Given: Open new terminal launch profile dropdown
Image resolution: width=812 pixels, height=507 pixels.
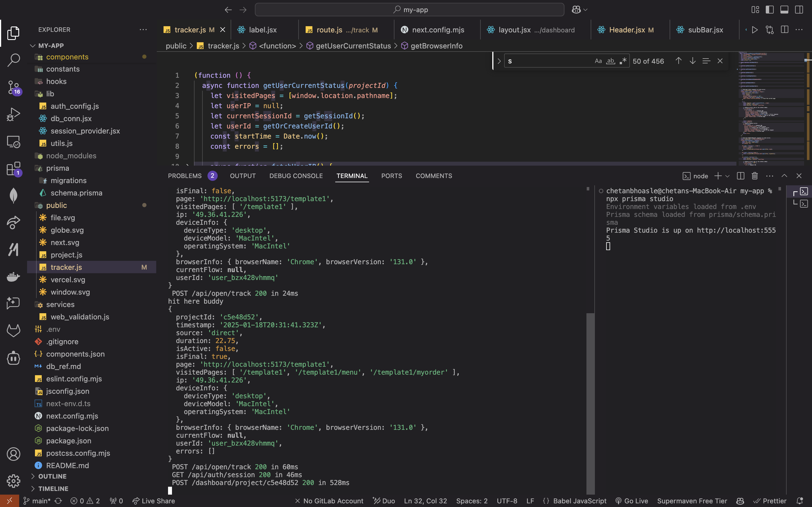Looking at the screenshot, I should pyautogui.click(x=727, y=176).
